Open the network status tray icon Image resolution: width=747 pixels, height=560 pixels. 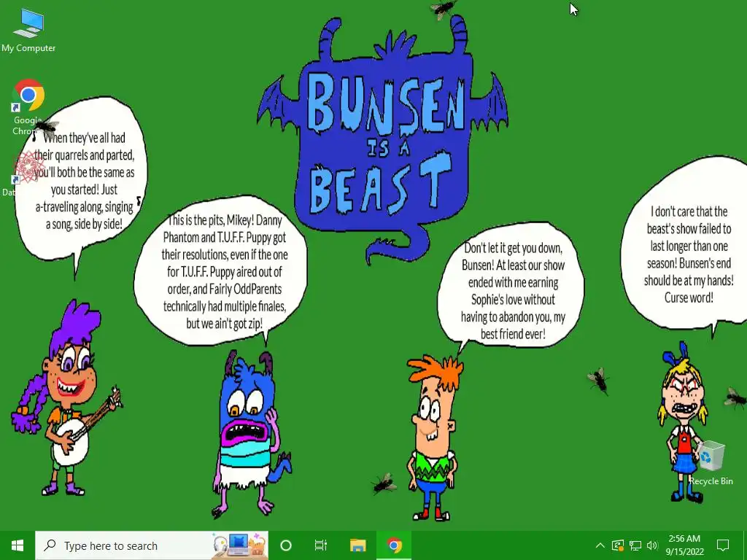635,545
